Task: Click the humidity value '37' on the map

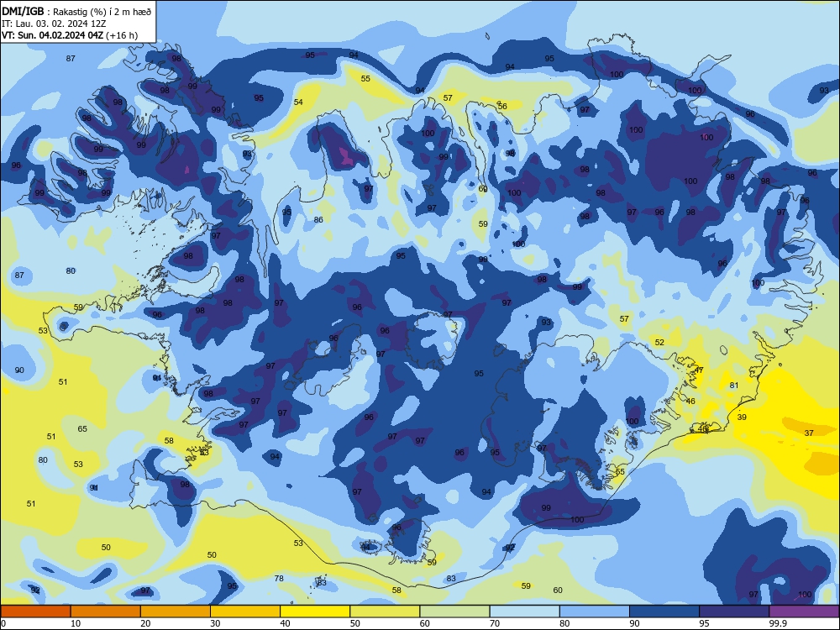Action: coord(809,433)
